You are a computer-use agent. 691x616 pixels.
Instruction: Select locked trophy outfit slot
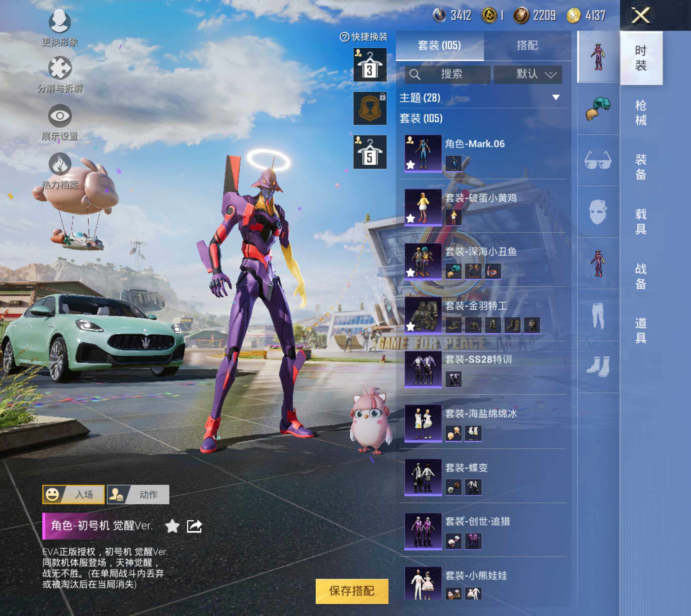[x=370, y=108]
